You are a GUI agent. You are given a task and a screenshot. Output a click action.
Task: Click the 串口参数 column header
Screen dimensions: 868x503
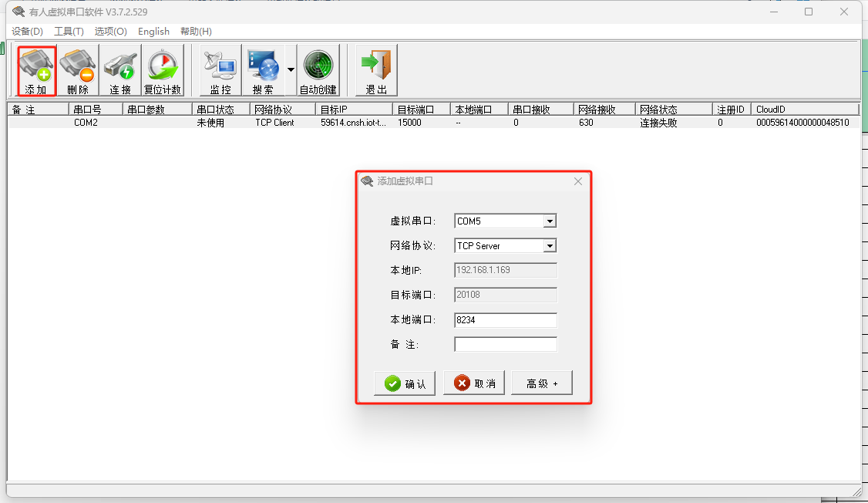point(157,109)
